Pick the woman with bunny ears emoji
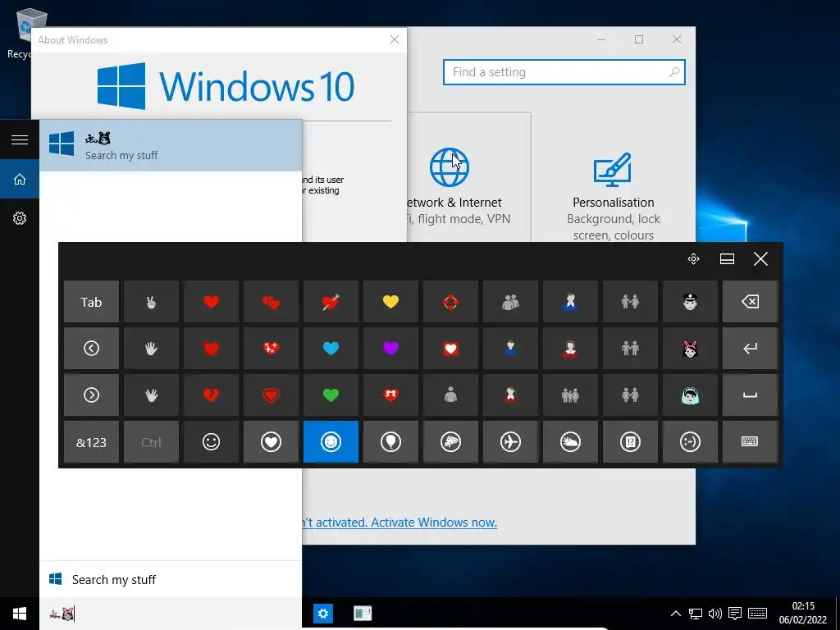840x630 pixels. (x=690, y=349)
